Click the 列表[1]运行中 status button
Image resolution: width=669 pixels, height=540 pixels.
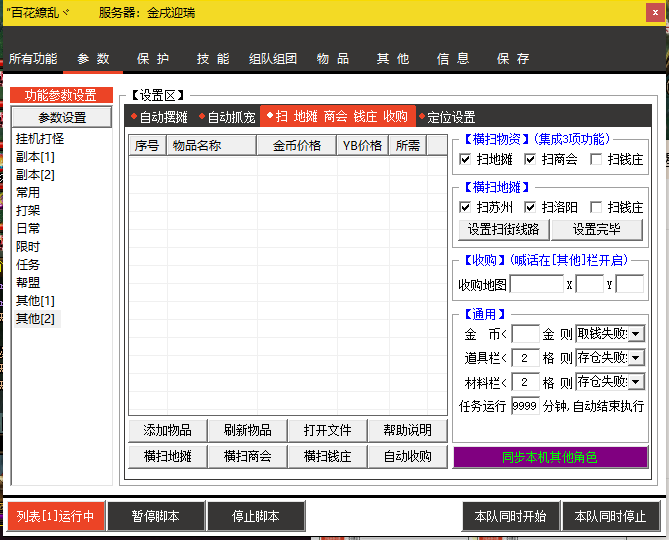coord(55,516)
